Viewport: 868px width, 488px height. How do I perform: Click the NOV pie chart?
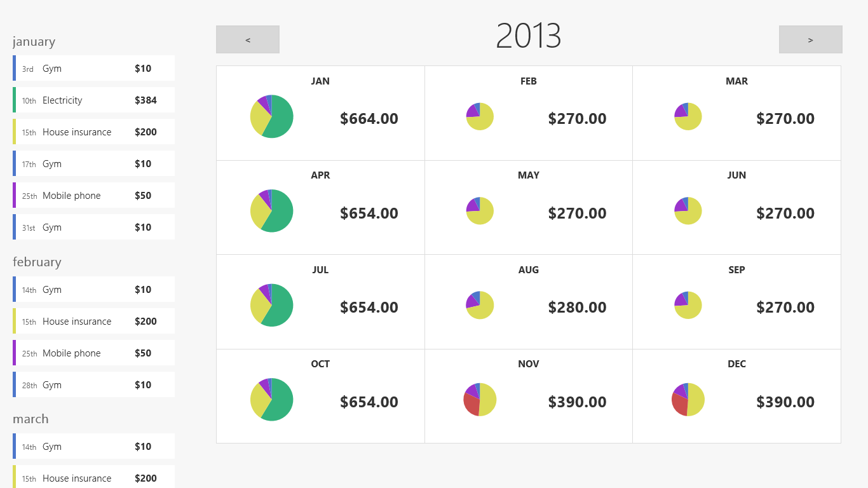pos(480,400)
